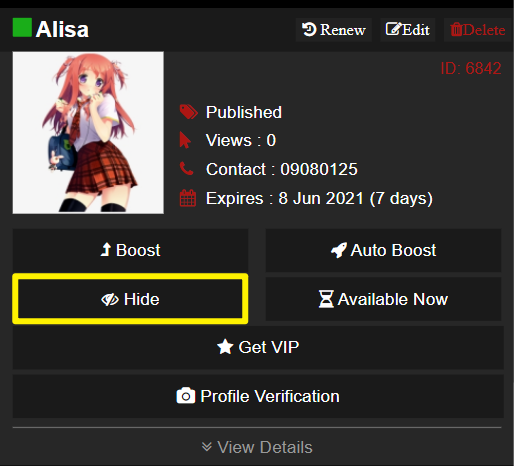Enable Auto Boost for this profile
The image size is (514, 466).
pos(383,250)
